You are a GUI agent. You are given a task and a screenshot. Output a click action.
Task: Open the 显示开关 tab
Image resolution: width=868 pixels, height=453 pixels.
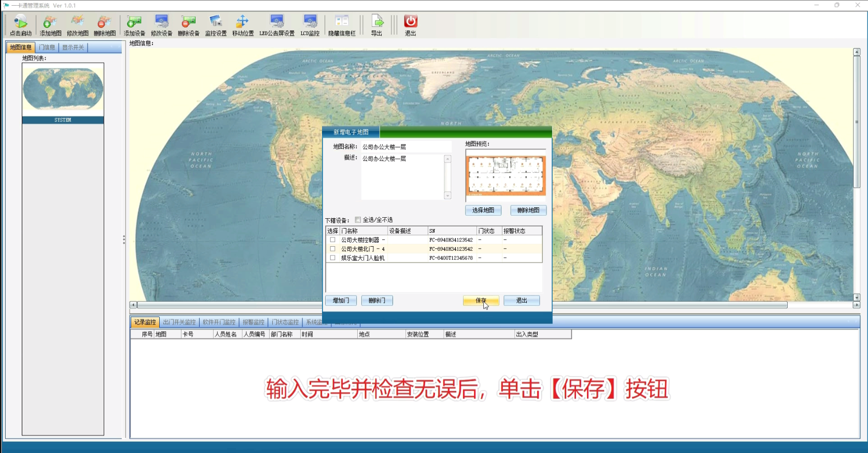point(73,47)
